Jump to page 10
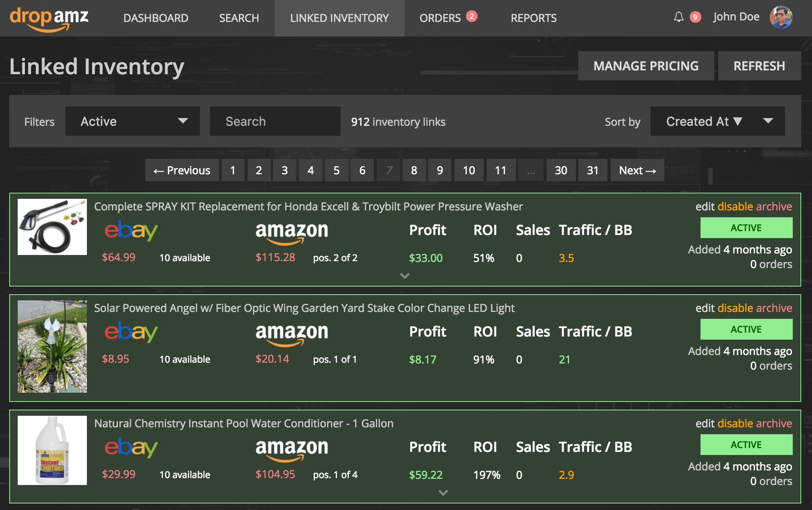 (x=469, y=170)
